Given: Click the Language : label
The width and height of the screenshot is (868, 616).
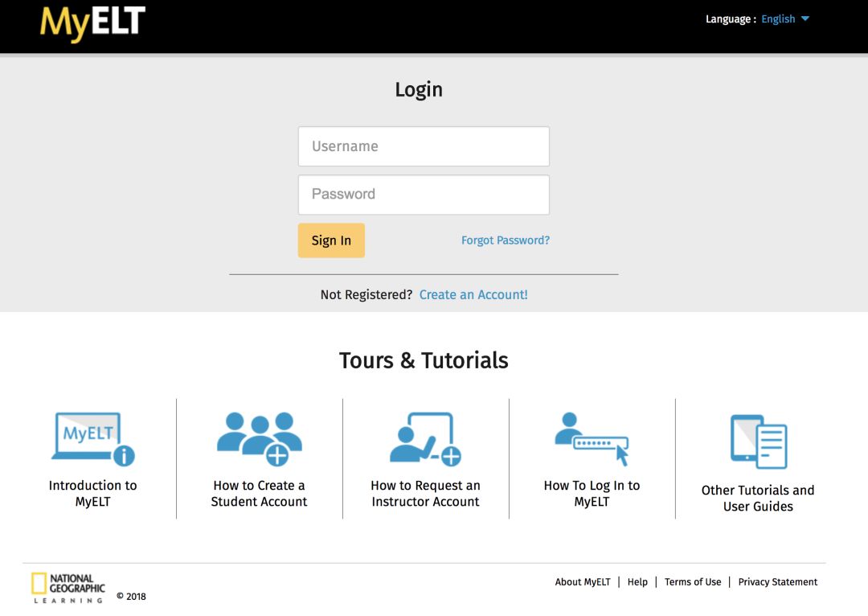Looking at the screenshot, I should click(731, 18).
